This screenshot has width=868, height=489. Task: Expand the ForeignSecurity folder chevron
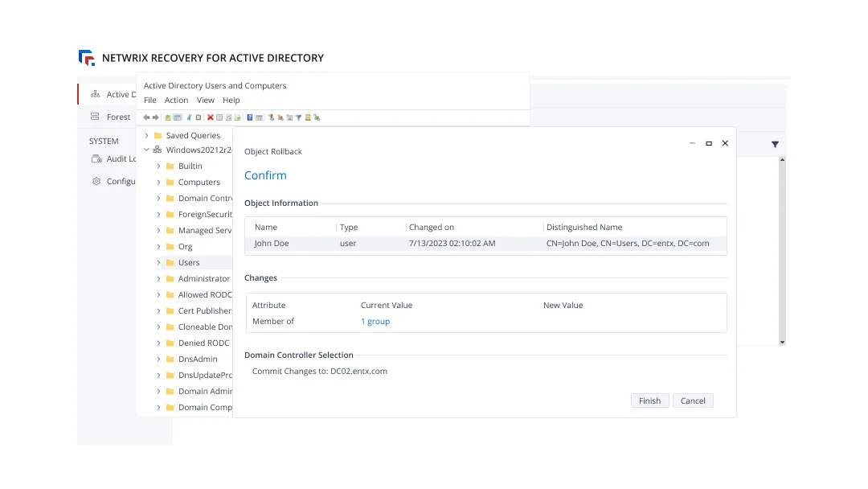click(x=158, y=214)
